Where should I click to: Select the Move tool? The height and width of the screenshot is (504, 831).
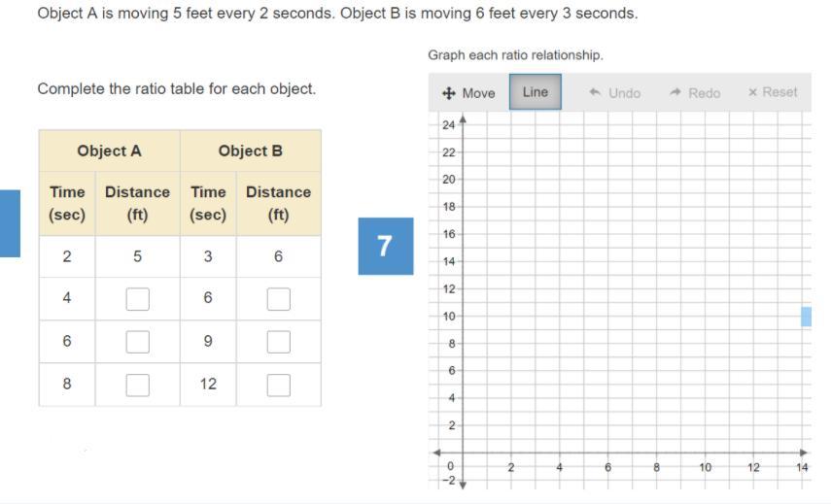(x=468, y=93)
